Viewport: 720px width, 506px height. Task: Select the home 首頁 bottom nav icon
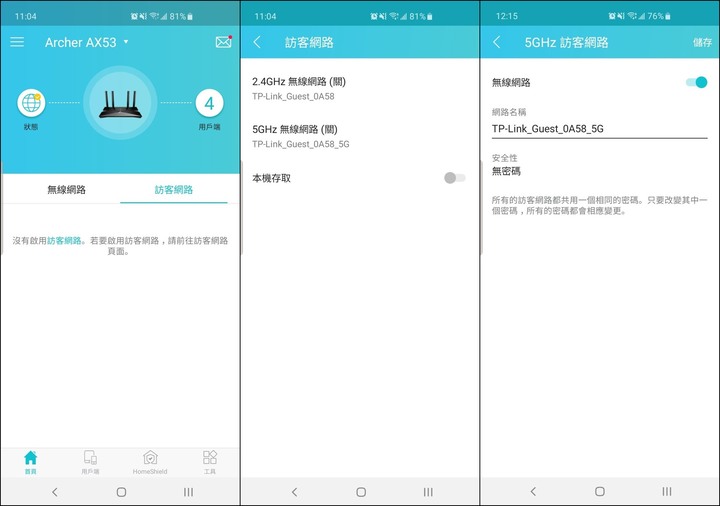click(30, 462)
